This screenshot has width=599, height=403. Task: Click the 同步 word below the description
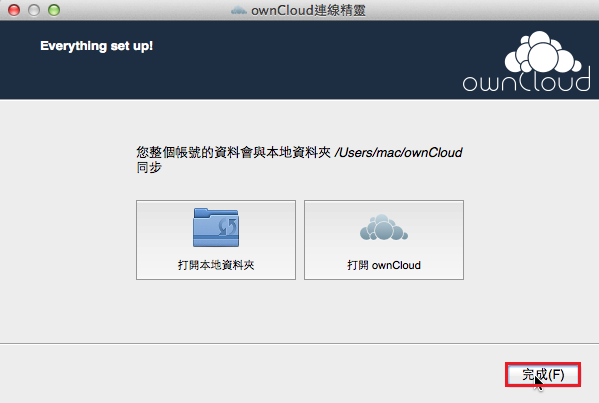tap(149, 167)
